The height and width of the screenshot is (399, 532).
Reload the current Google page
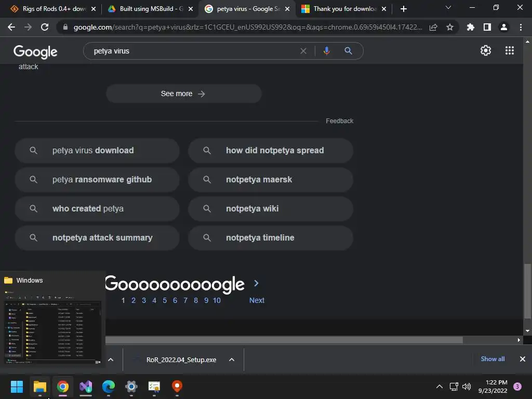coord(45,27)
